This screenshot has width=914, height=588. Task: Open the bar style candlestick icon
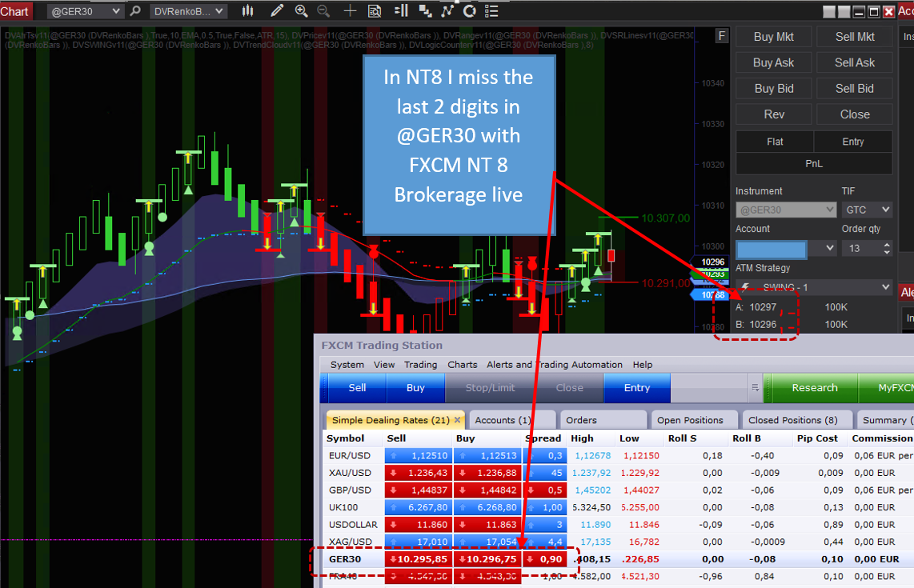(x=248, y=11)
